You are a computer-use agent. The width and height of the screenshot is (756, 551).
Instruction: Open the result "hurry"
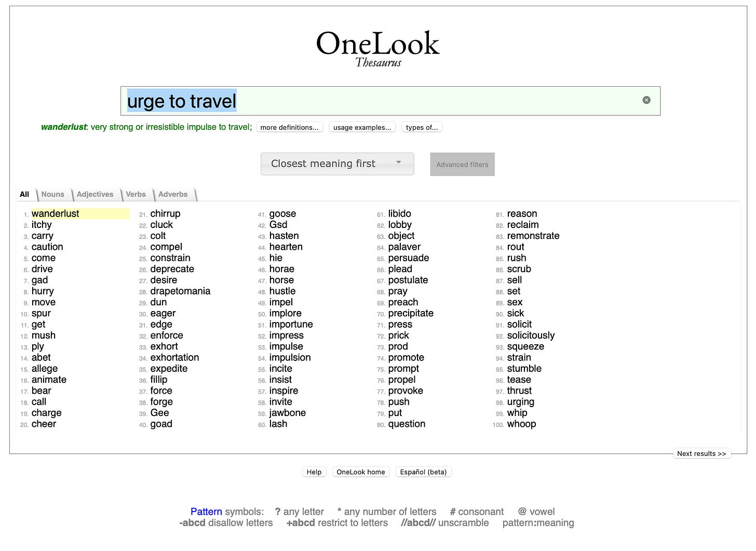tap(43, 291)
